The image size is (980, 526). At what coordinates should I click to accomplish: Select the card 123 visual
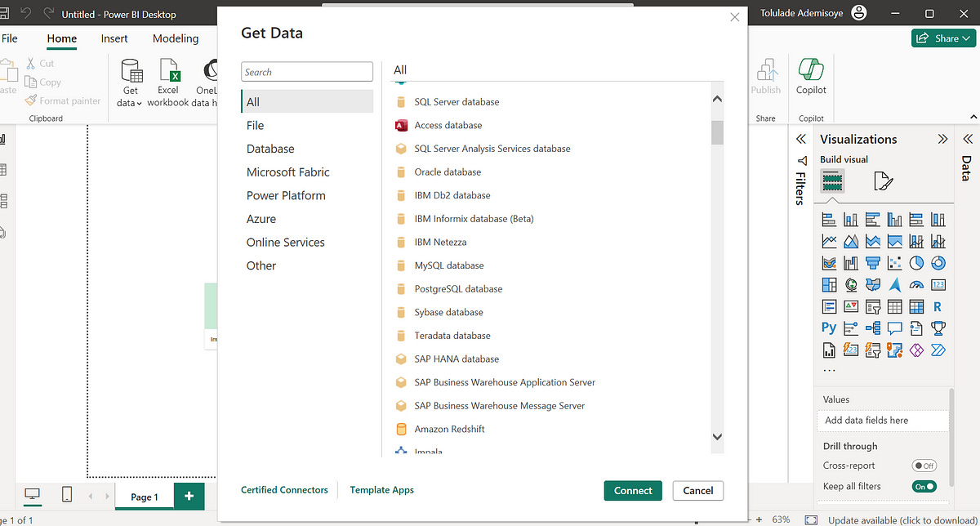pyautogui.click(x=938, y=285)
